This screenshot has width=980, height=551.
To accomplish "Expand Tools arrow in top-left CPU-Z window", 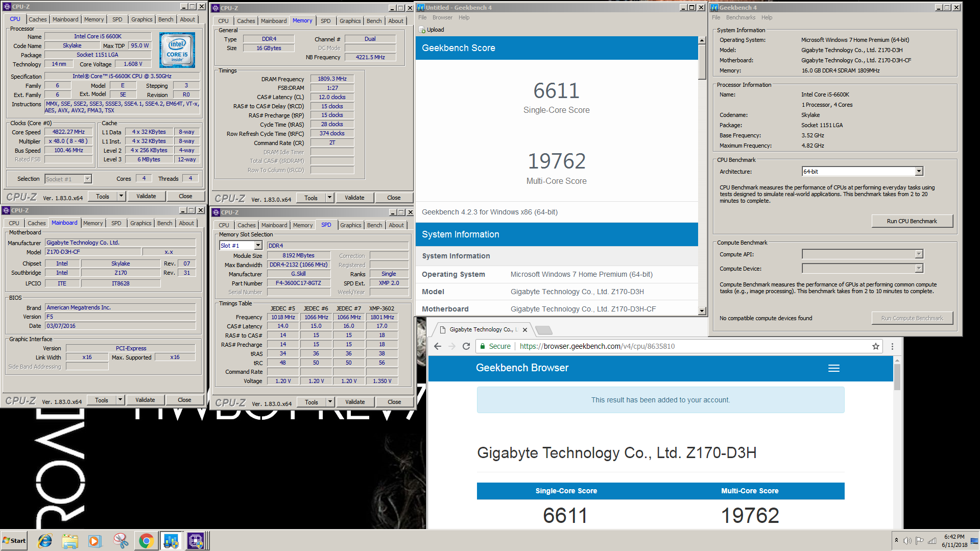I will pos(121,196).
